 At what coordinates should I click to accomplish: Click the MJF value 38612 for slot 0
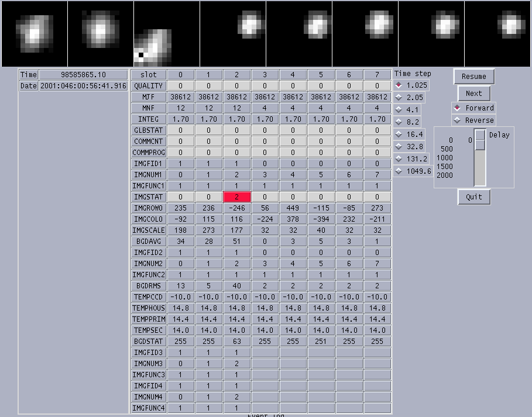180,97
